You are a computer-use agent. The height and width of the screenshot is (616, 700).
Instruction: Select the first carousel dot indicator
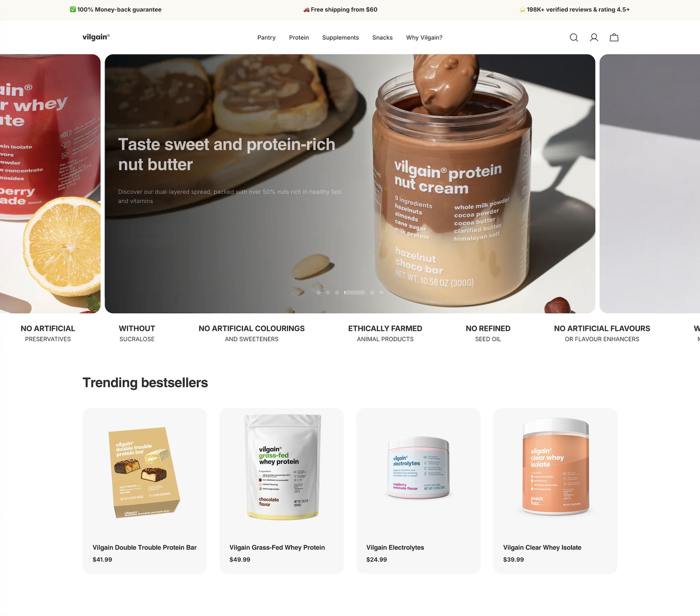click(318, 292)
